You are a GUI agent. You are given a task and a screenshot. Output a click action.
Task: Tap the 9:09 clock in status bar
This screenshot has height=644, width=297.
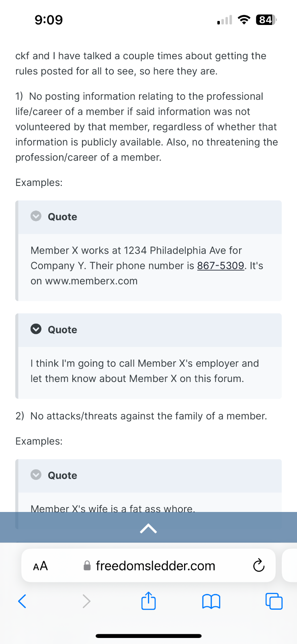point(49,20)
